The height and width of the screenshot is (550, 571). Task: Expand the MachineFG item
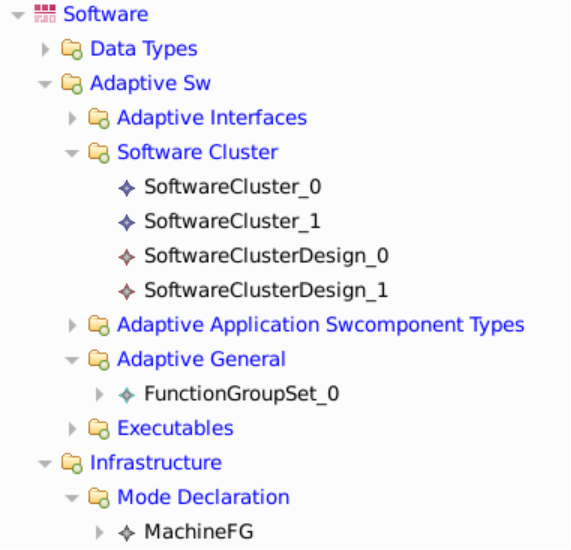click(x=99, y=532)
